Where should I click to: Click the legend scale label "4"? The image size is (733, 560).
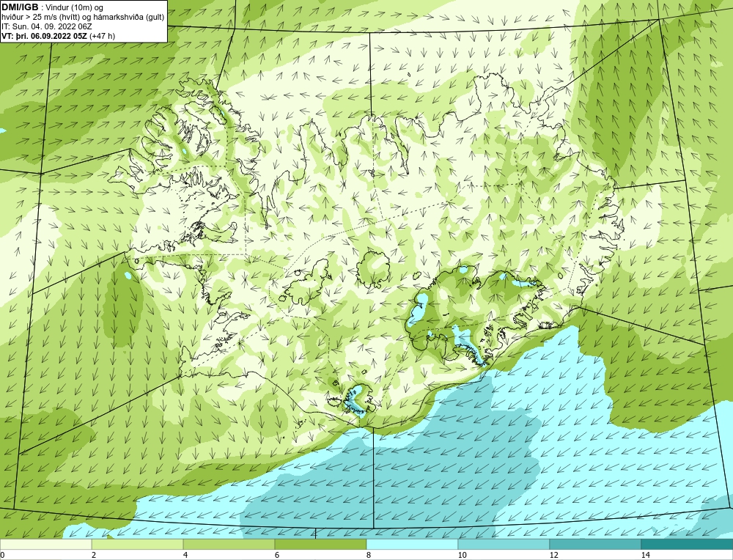point(185,555)
